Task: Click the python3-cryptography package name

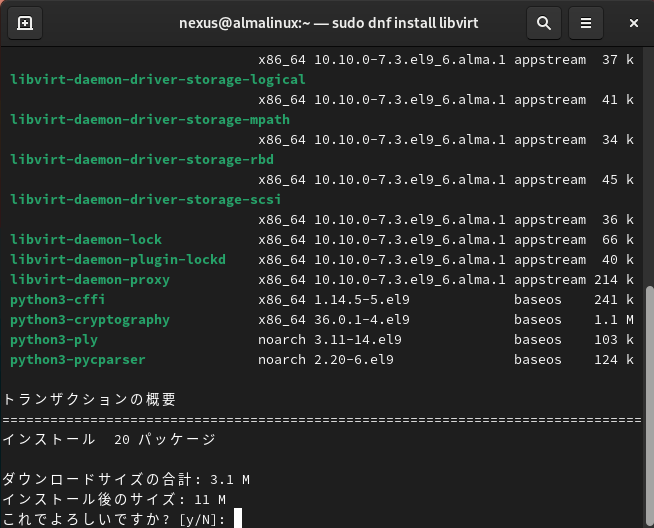Action: click(90, 320)
